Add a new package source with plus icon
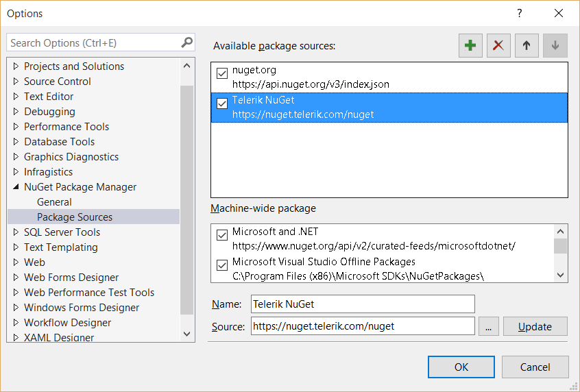Viewport: 580px width, 392px height. coord(470,45)
